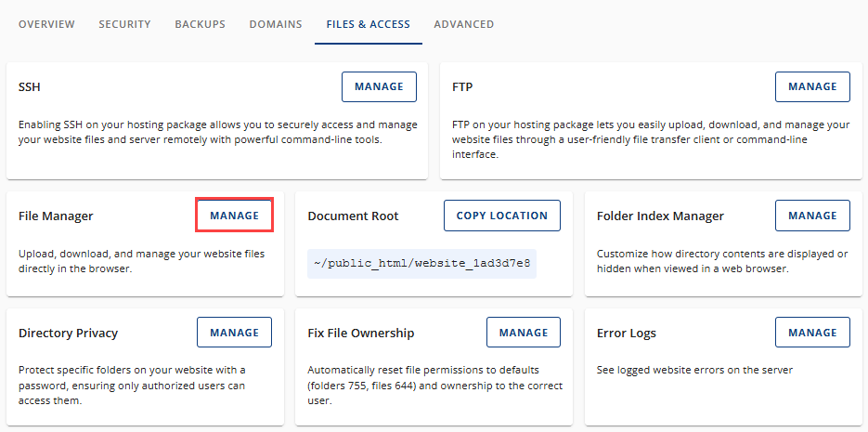Image resolution: width=868 pixels, height=432 pixels.
Task: Click the Files & Access tab
Action: coord(368,24)
